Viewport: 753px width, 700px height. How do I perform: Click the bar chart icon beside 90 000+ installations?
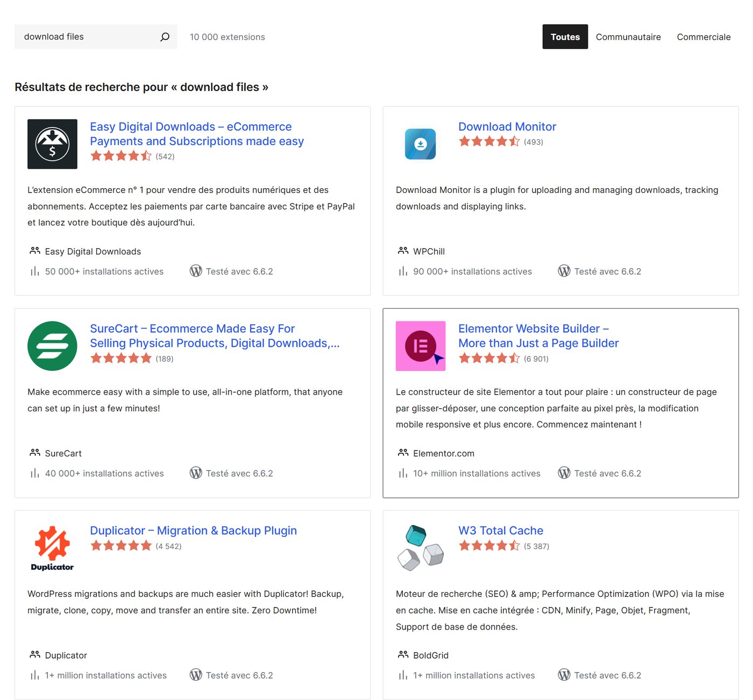click(x=403, y=271)
